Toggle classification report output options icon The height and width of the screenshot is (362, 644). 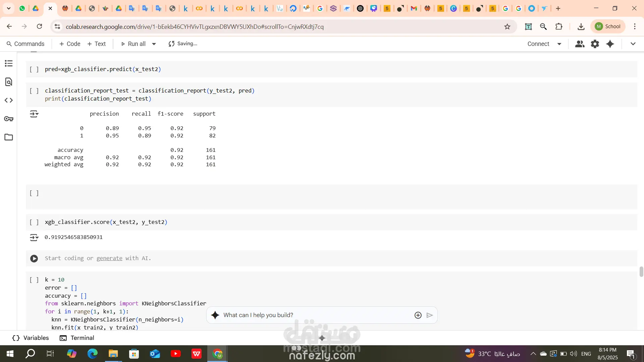coord(34,114)
